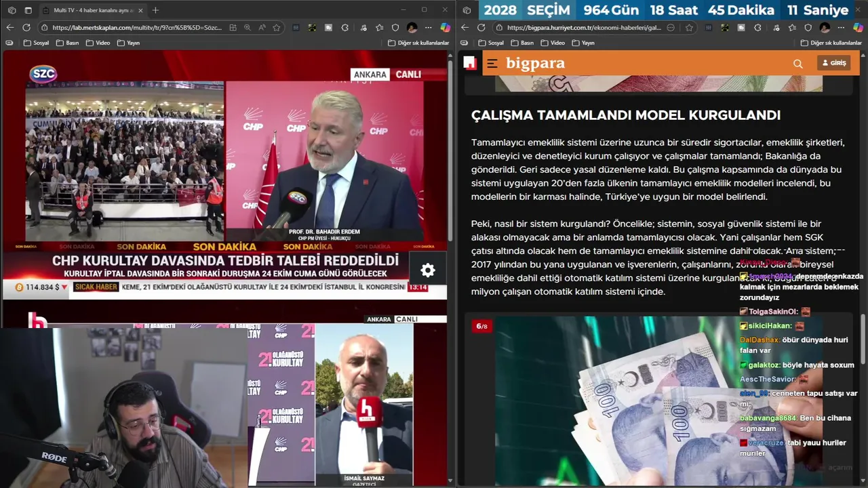868x488 pixels.
Task: Refresh the Multi TV page
Action: (x=26, y=28)
